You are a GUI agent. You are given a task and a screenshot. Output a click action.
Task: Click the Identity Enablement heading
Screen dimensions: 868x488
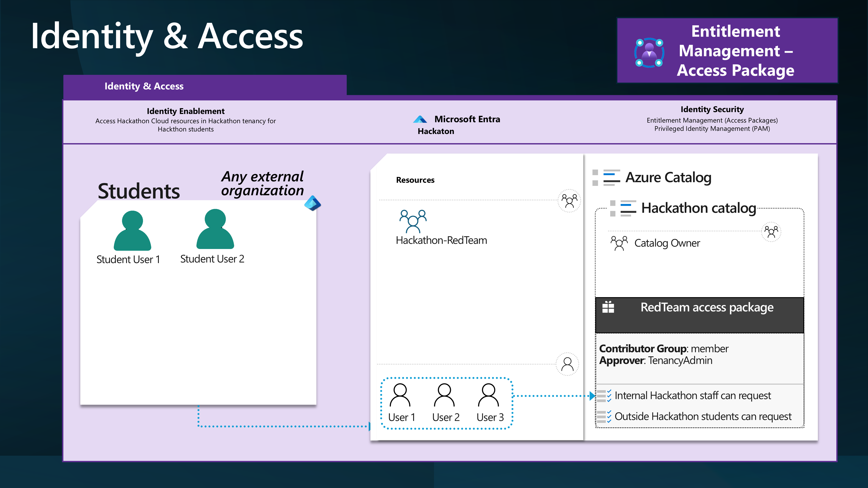pos(185,111)
